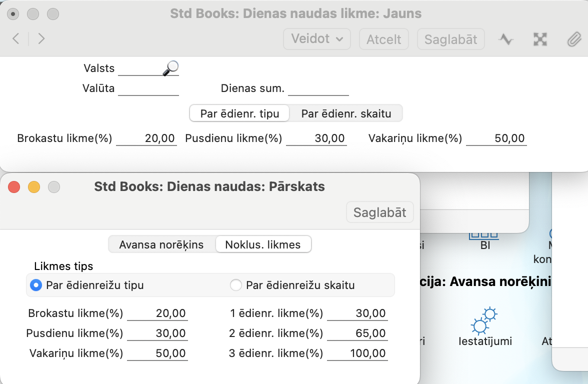Click the BI module icon
588x384 pixels.
[485, 240]
